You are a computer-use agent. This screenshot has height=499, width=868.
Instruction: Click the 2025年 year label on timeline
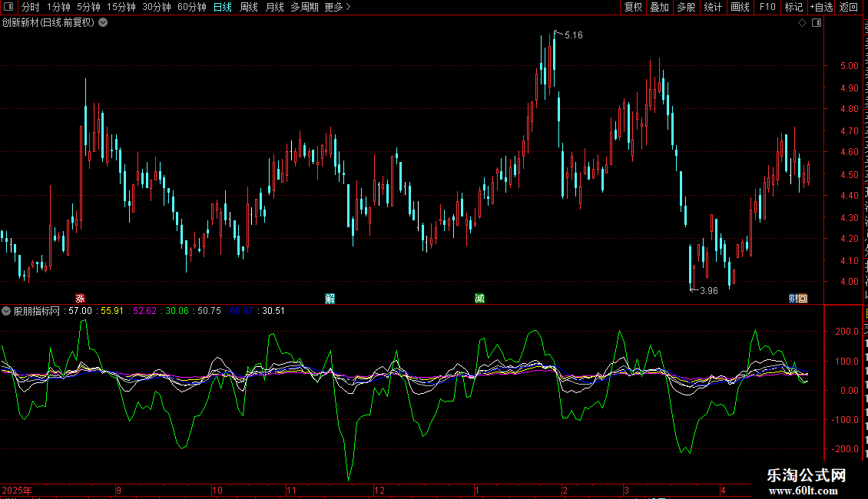[17, 491]
